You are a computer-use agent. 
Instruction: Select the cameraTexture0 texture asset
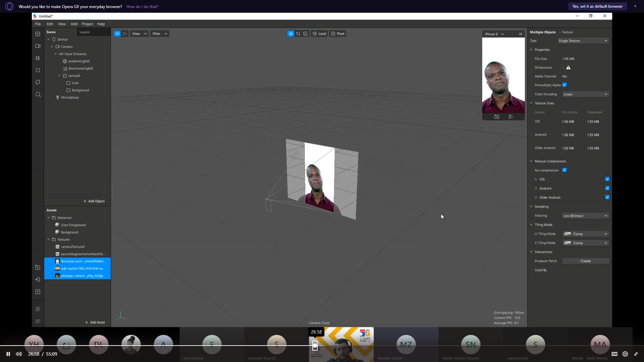(73, 247)
